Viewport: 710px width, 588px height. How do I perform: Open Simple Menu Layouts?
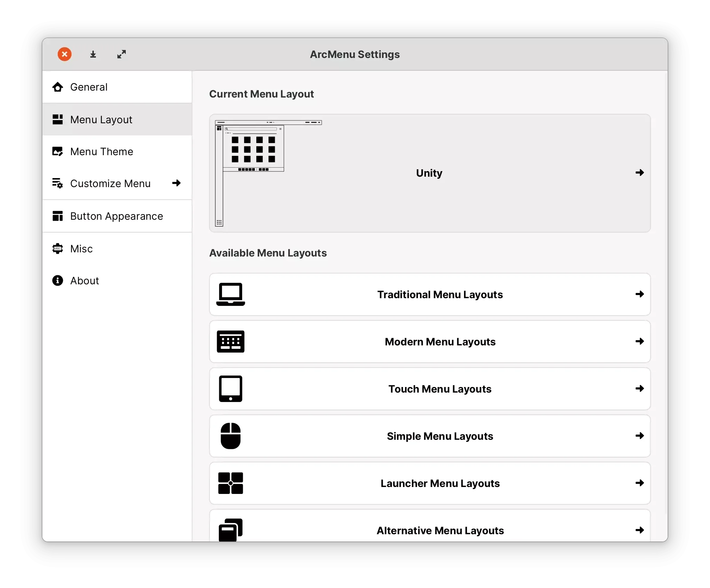[430, 436]
